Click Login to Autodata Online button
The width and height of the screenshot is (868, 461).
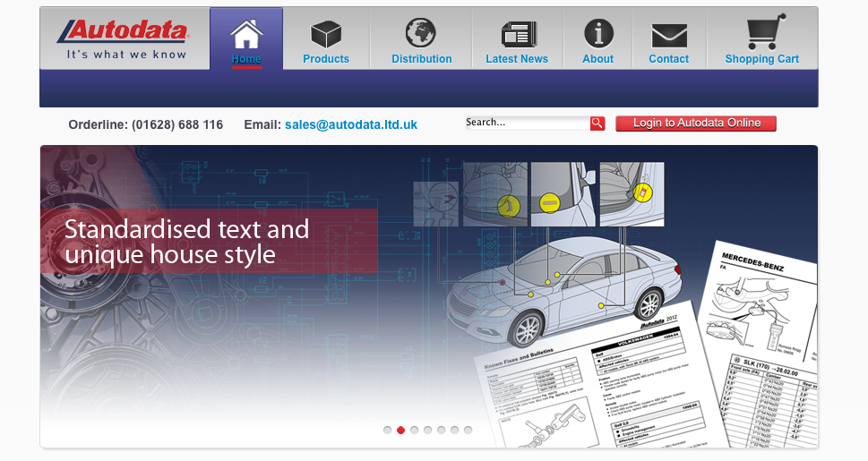(696, 123)
